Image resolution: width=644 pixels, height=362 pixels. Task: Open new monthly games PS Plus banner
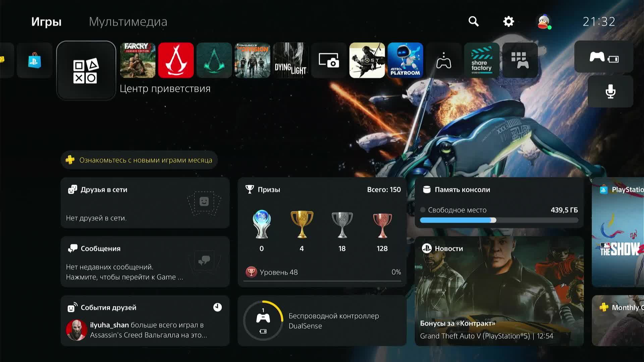(139, 160)
